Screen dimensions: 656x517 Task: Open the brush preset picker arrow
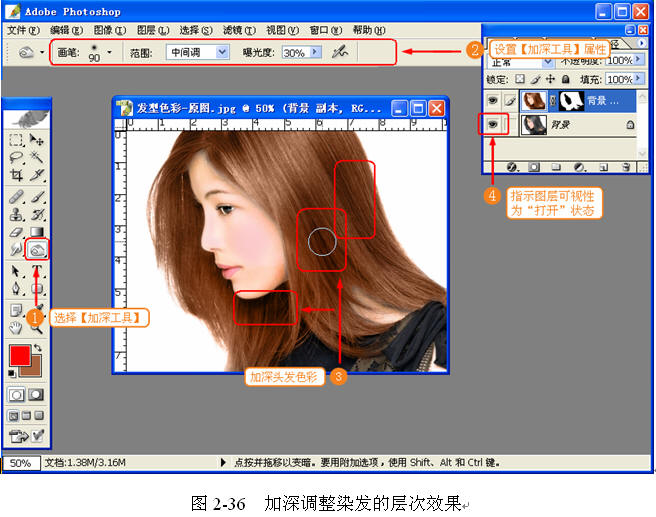click(109, 51)
